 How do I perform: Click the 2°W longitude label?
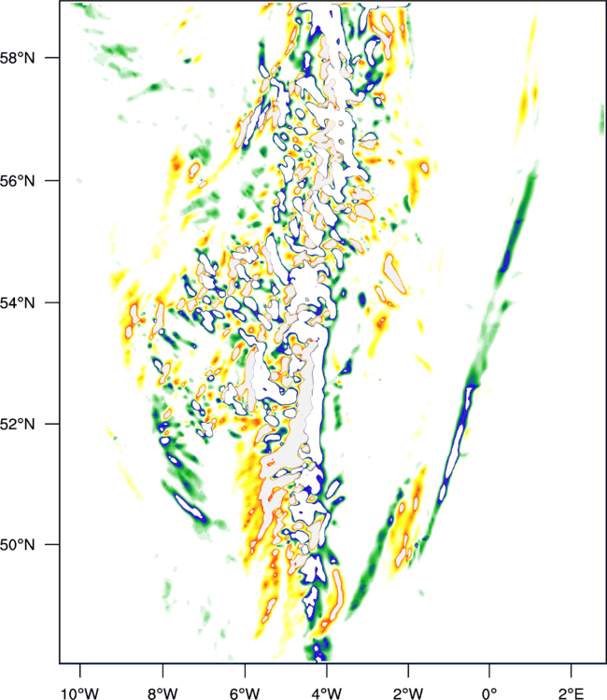click(408, 693)
